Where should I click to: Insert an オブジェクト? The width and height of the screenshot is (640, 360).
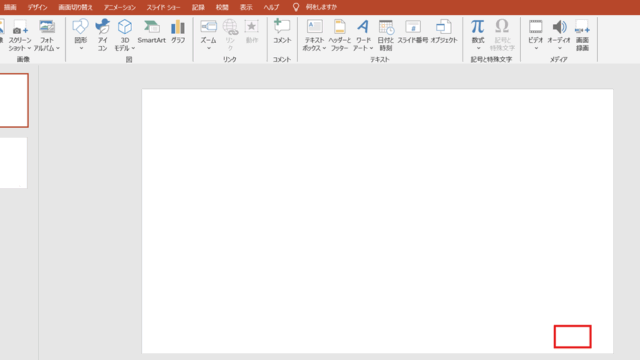point(444,32)
